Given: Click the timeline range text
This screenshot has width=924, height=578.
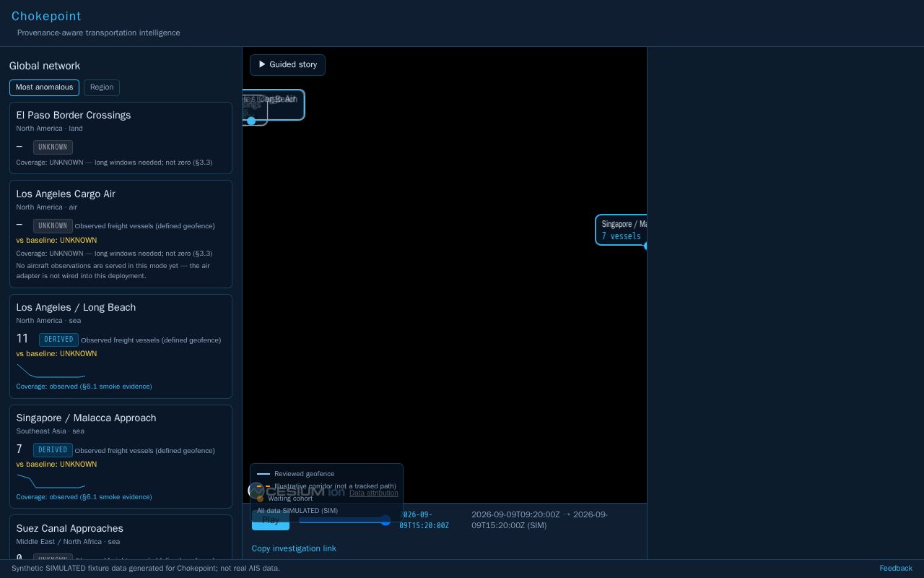Looking at the screenshot, I should [x=540, y=520].
